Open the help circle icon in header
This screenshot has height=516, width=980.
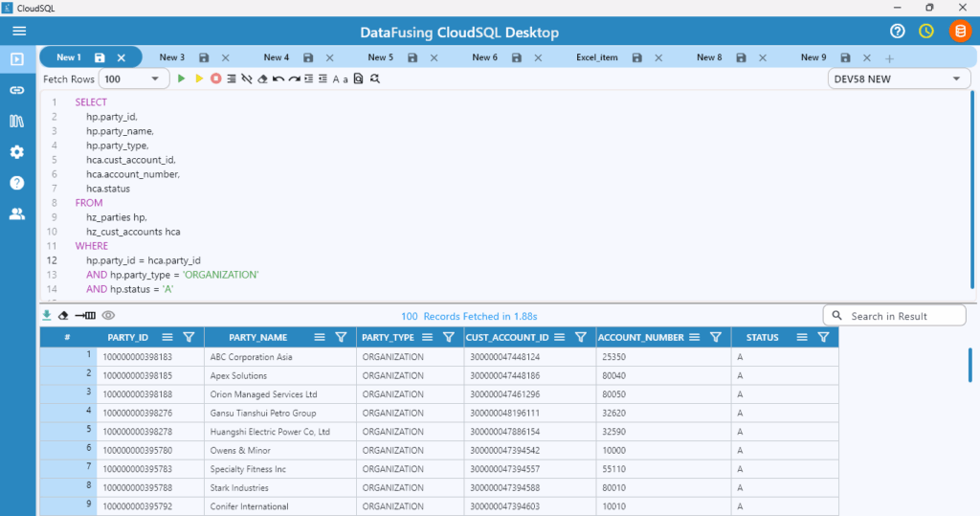(898, 31)
